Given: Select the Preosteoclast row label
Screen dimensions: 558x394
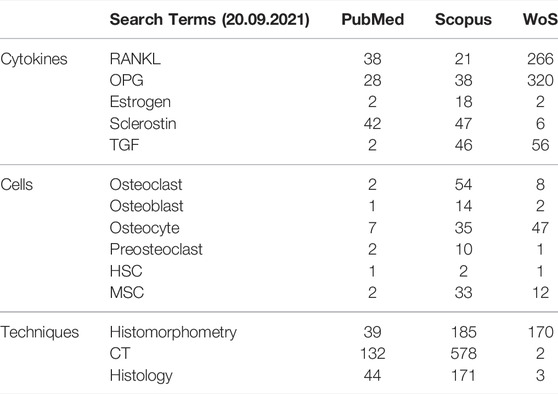Looking at the screenshot, I should coord(156,249).
